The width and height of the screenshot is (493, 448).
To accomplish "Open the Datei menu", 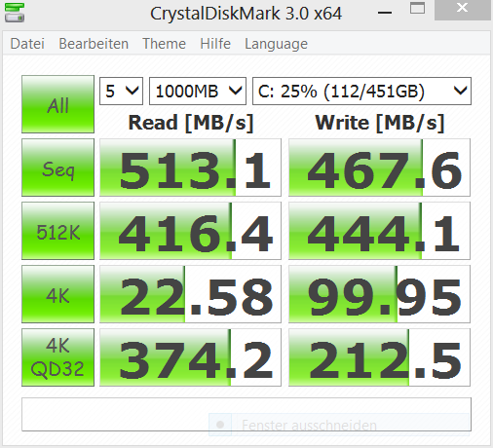I will point(27,44).
